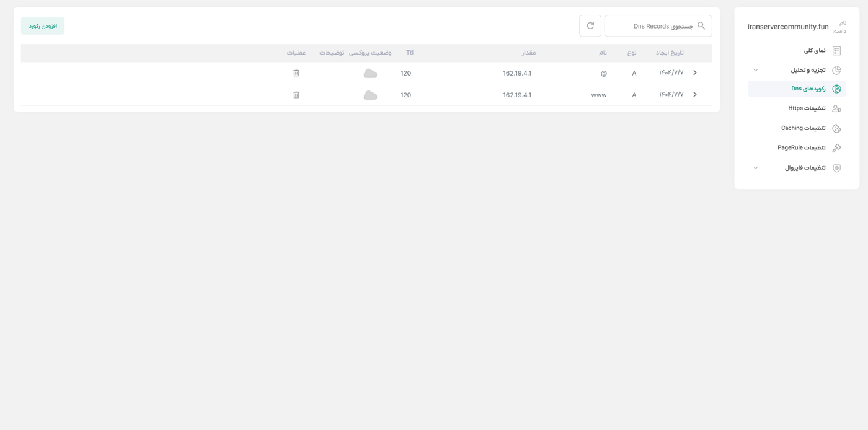Image resolution: width=868 pixels, height=430 pixels.
Task: Expand details of the www record row
Action: click(x=694, y=94)
